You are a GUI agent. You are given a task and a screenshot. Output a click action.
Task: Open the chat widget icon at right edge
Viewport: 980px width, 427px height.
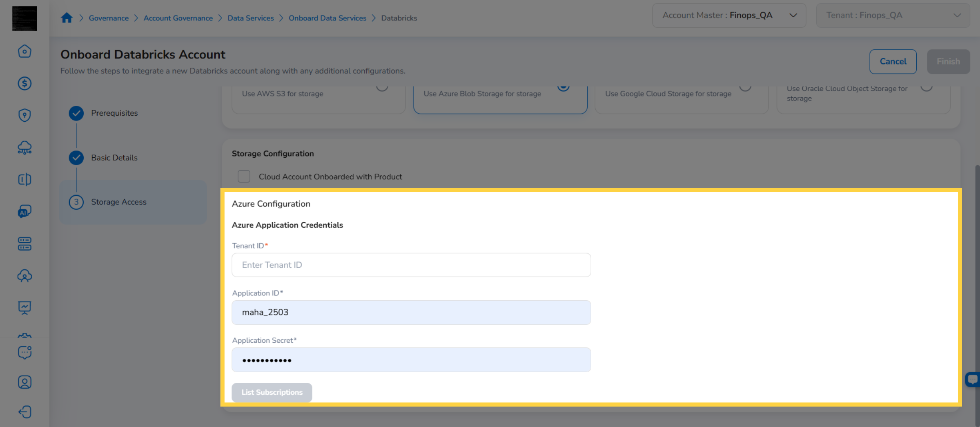(x=973, y=380)
